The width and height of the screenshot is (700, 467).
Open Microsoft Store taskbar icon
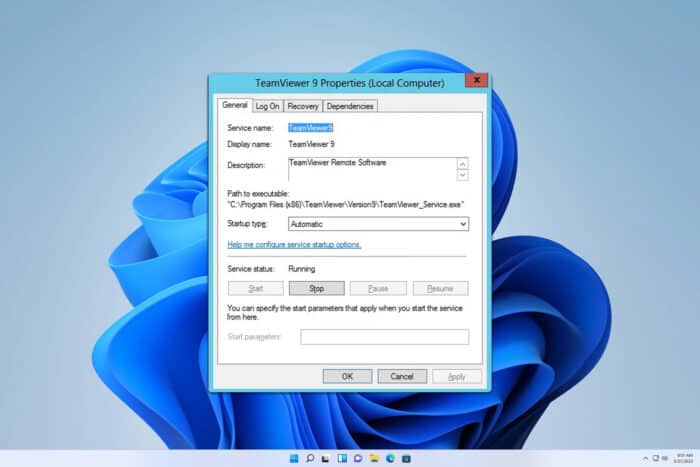(406, 459)
